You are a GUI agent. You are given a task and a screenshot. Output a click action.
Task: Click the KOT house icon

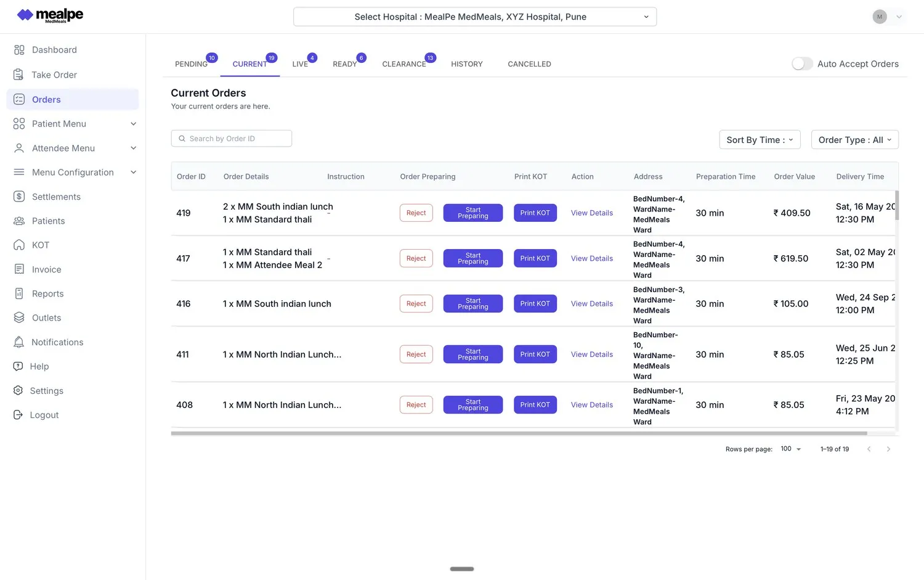pos(19,245)
